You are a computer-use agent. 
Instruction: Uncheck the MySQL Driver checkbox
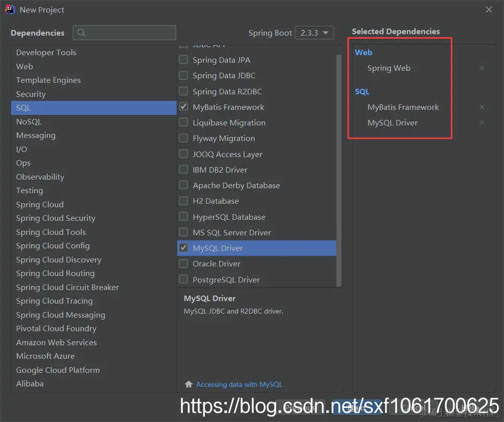184,247
